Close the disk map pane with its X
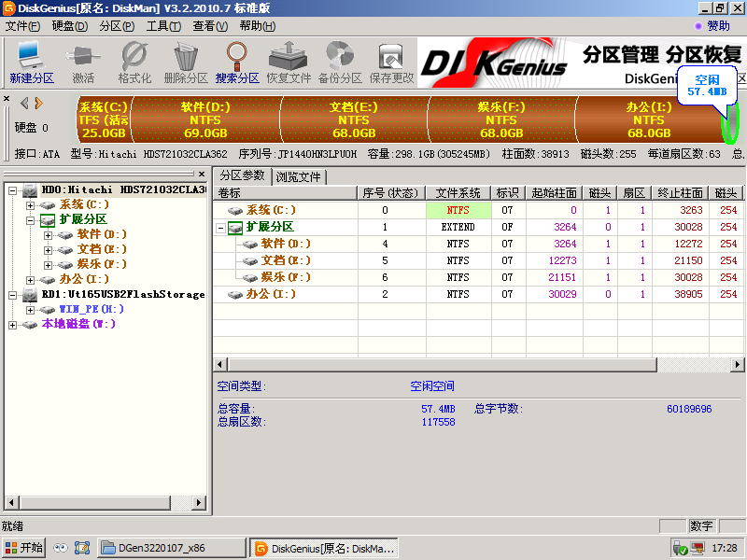This screenshot has height=560, width=747. coord(7,99)
